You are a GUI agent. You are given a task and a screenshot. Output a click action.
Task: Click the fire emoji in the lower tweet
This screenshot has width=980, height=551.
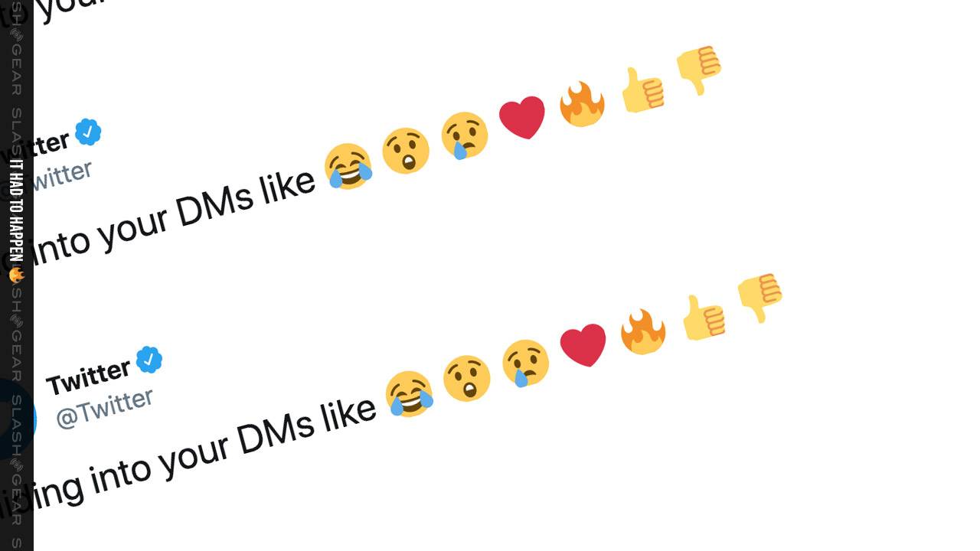(x=643, y=331)
